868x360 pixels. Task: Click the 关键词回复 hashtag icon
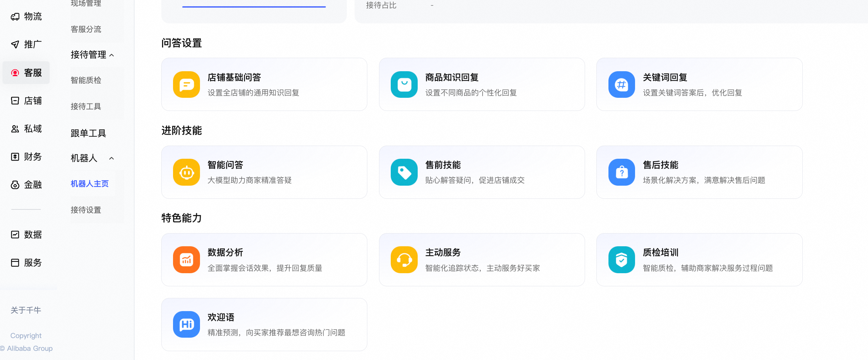click(621, 84)
